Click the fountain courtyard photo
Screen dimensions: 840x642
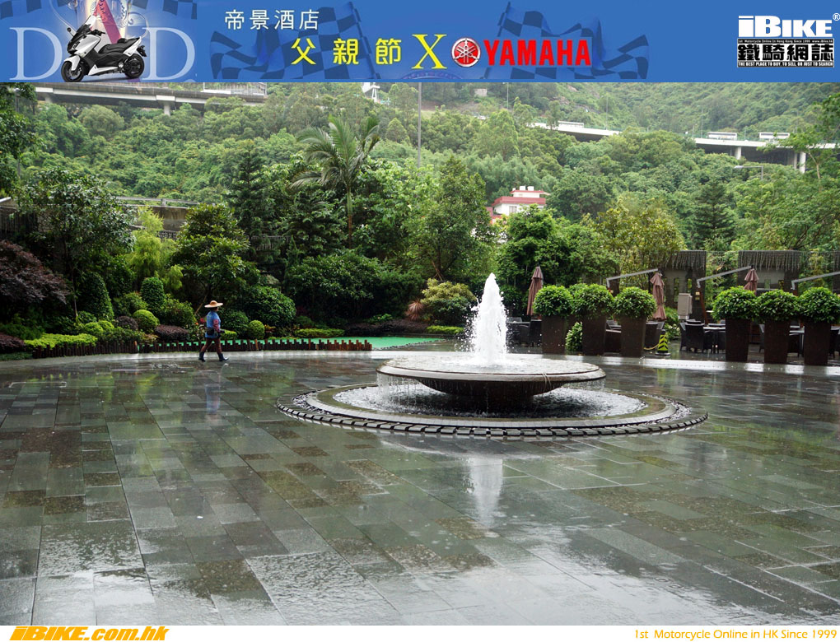(420, 354)
